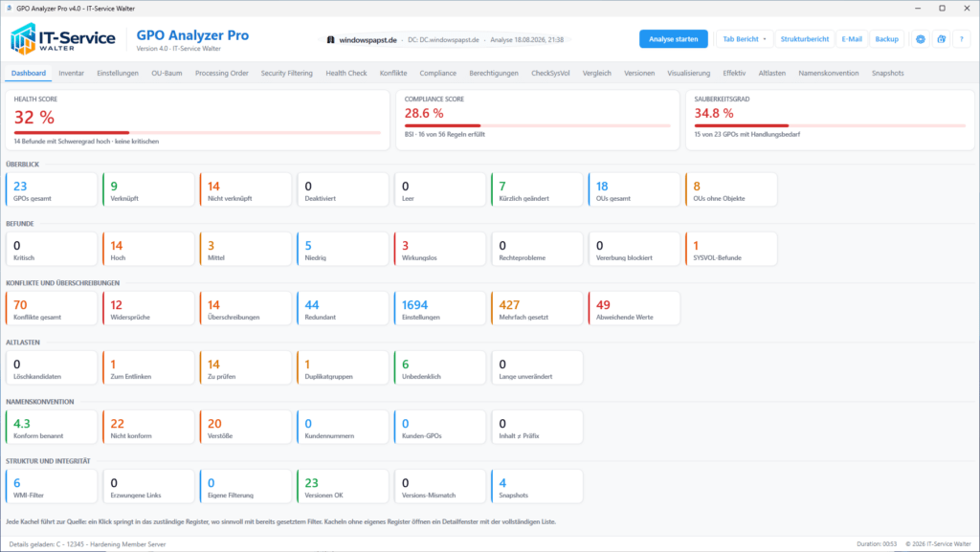The height and width of the screenshot is (552, 980).
Task: Open the Visualisierung tab
Action: pos(689,73)
